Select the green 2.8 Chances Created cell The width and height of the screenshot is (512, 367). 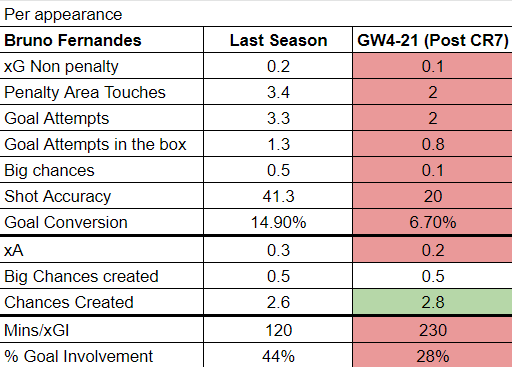tap(432, 302)
